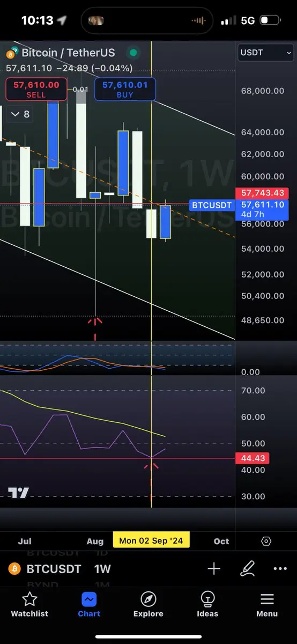Open the Menu tab
The width and height of the screenshot is (297, 644).
pyautogui.click(x=267, y=605)
